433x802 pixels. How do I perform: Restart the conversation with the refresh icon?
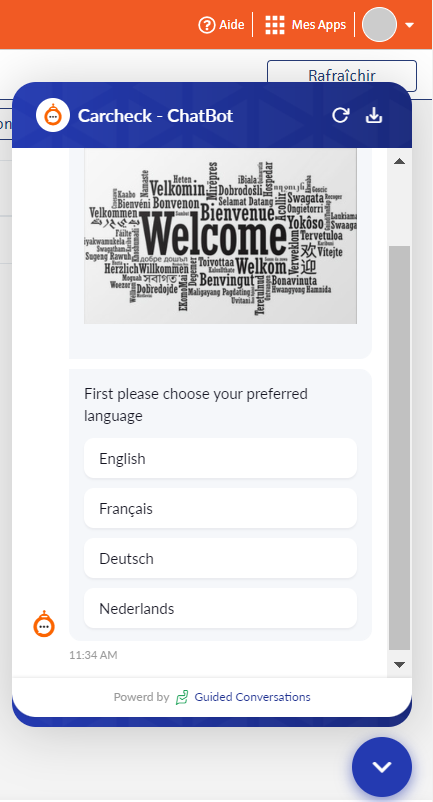(x=340, y=116)
